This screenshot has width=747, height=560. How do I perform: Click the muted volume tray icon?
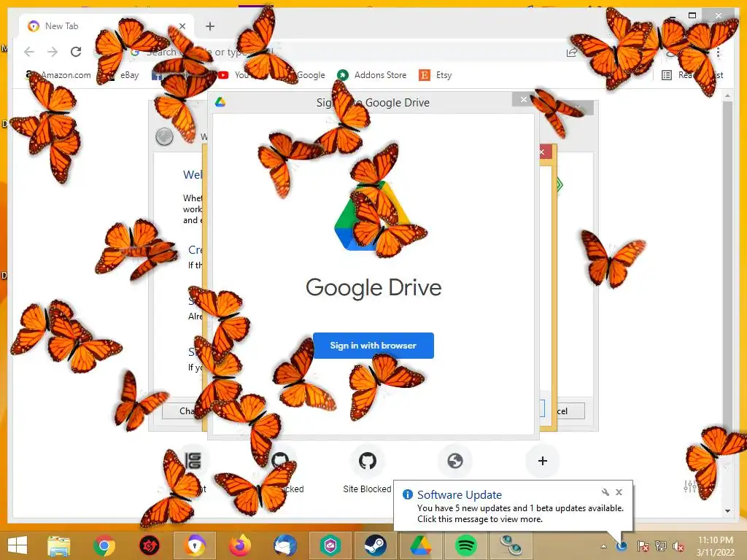[x=678, y=546]
